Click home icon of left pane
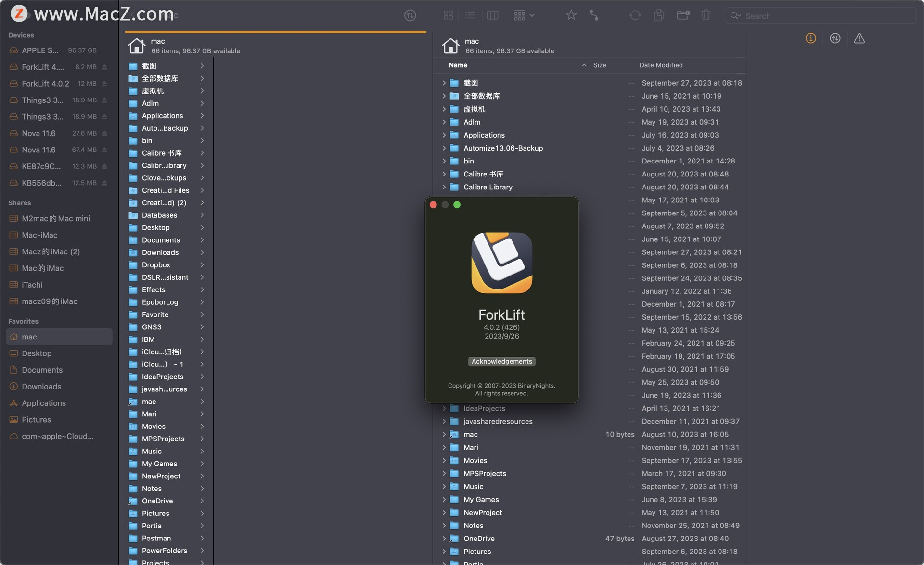This screenshot has height=565, width=924. click(137, 46)
